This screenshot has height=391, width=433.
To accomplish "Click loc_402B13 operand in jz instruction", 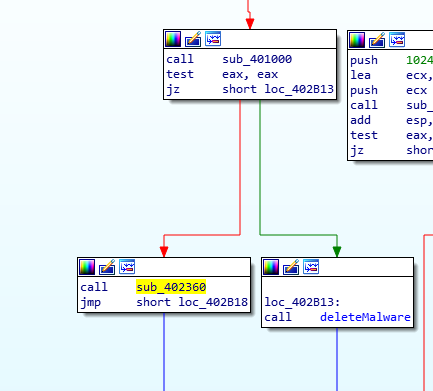I will coord(299,89).
